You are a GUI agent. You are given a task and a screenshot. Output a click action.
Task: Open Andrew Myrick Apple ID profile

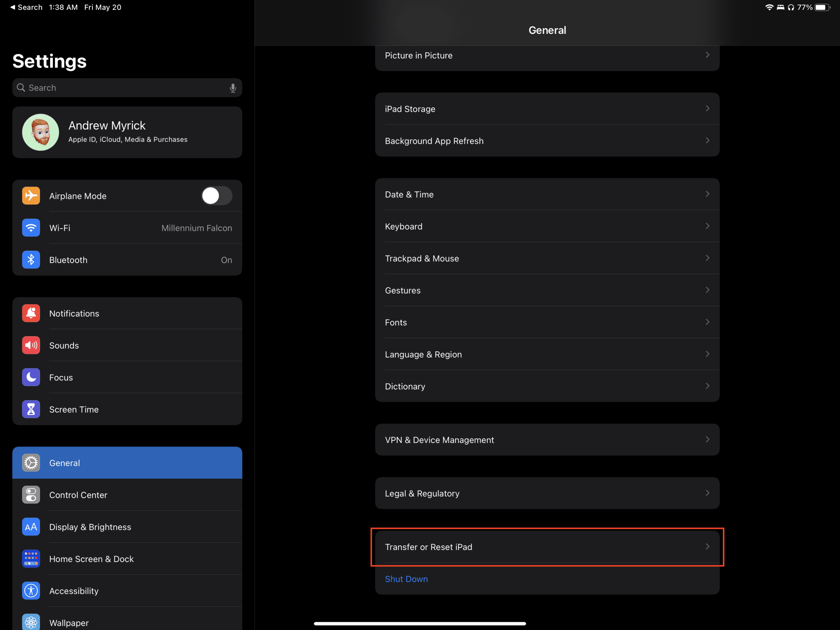127,132
